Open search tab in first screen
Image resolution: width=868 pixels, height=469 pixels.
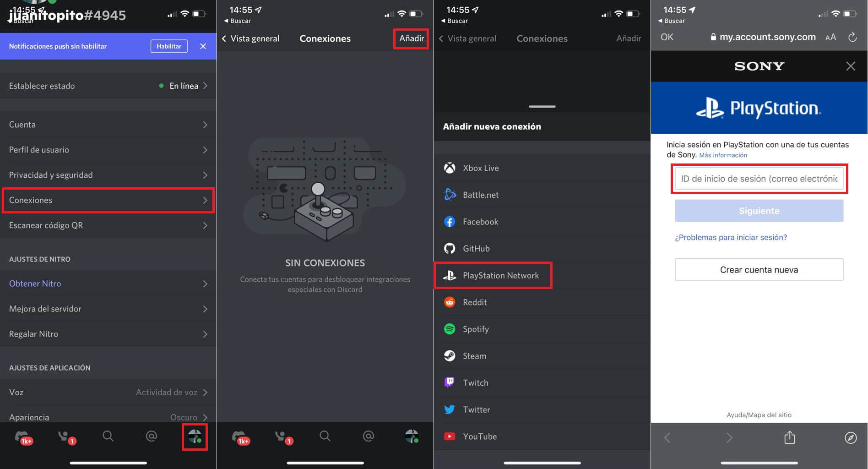coord(108,436)
